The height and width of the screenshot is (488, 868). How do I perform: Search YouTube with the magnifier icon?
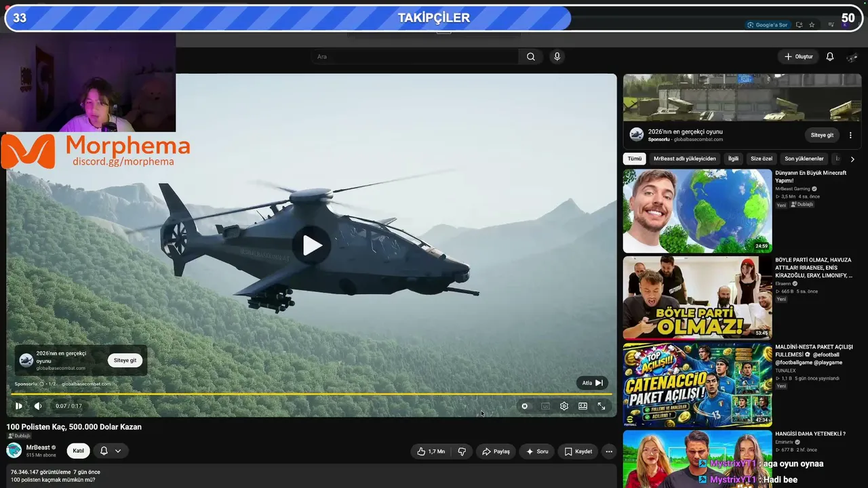531,57
